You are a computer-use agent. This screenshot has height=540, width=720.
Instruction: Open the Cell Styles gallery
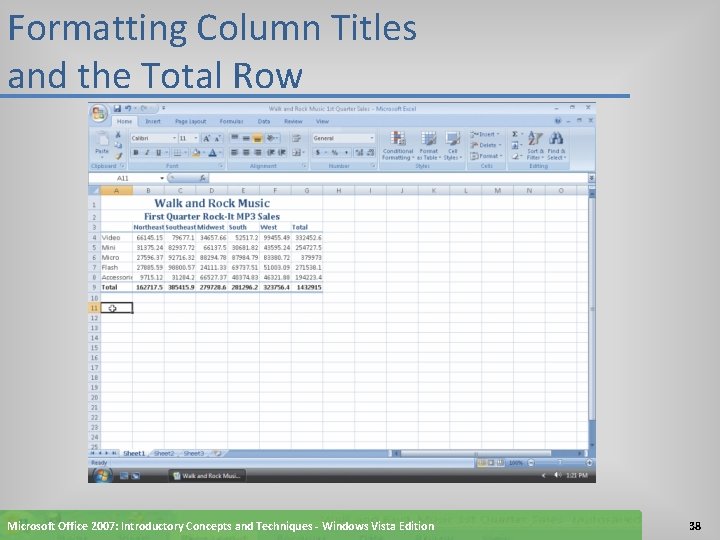(453, 146)
